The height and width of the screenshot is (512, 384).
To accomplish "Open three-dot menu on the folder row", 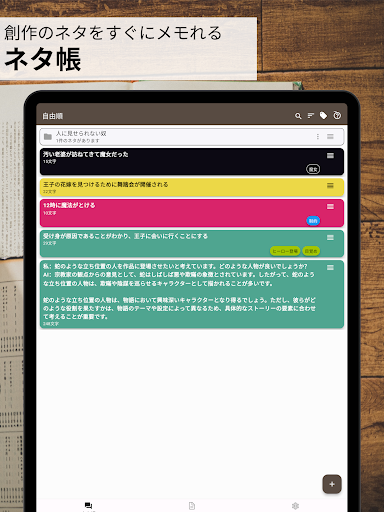I will point(318,136).
